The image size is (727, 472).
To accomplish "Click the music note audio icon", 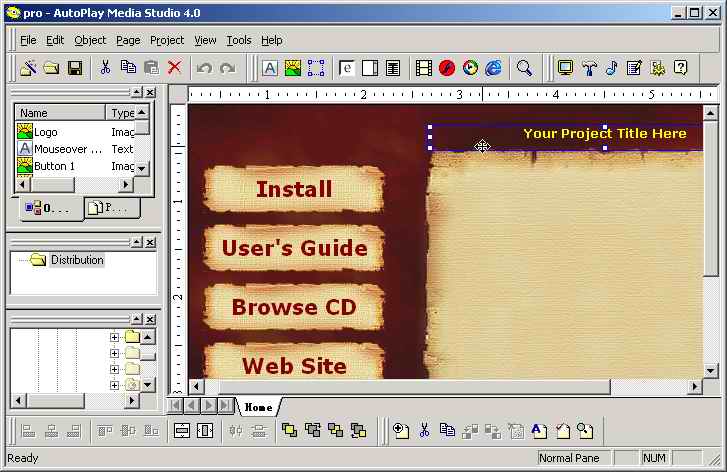I will [611, 68].
